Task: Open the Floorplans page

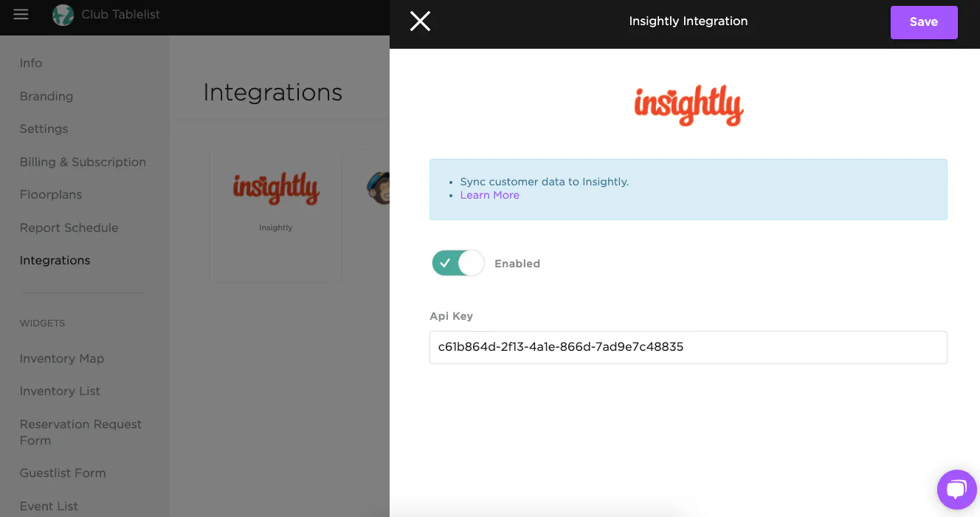Action: point(51,195)
